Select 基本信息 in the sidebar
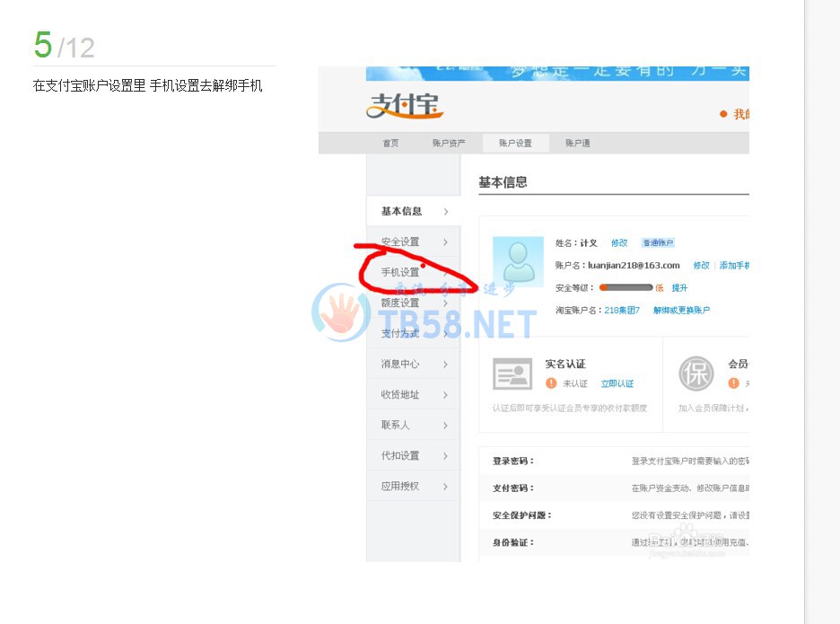 (x=401, y=212)
